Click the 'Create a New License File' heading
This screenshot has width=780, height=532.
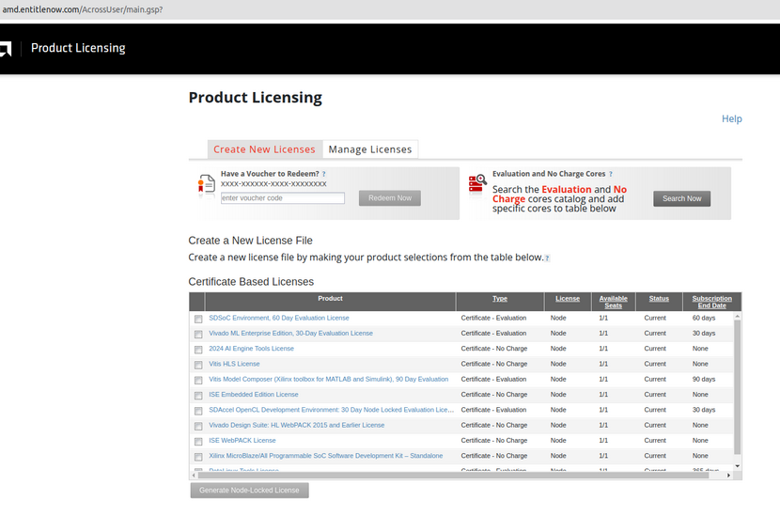click(x=250, y=241)
